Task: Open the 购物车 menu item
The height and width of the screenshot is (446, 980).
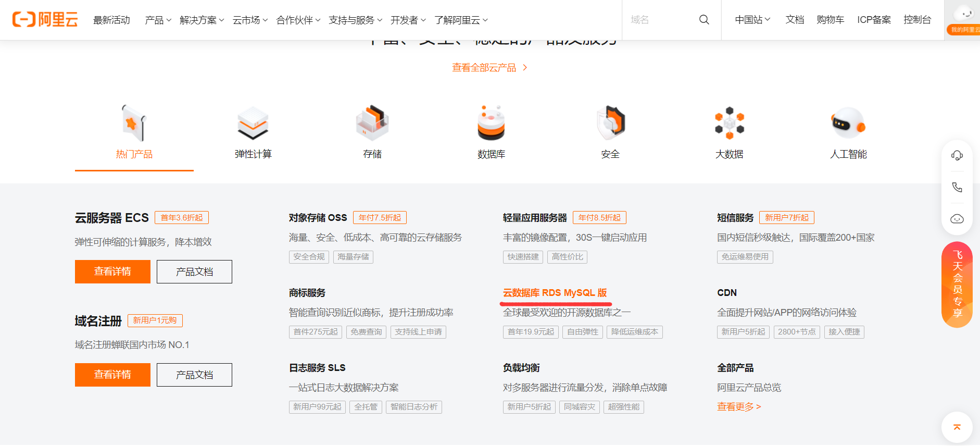Action: point(831,20)
